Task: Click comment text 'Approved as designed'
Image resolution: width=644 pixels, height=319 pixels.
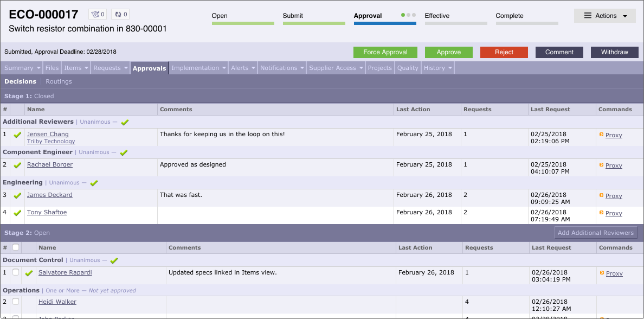Action: click(192, 164)
